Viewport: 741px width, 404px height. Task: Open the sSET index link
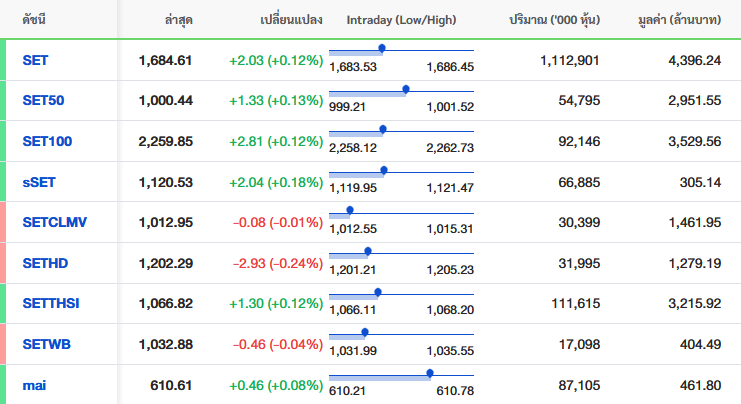point(39,182)
